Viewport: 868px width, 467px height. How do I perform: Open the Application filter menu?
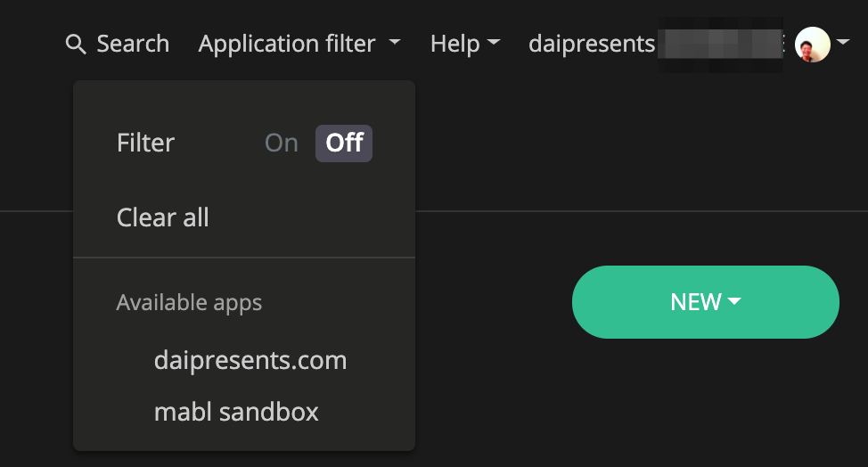[287, 44]
